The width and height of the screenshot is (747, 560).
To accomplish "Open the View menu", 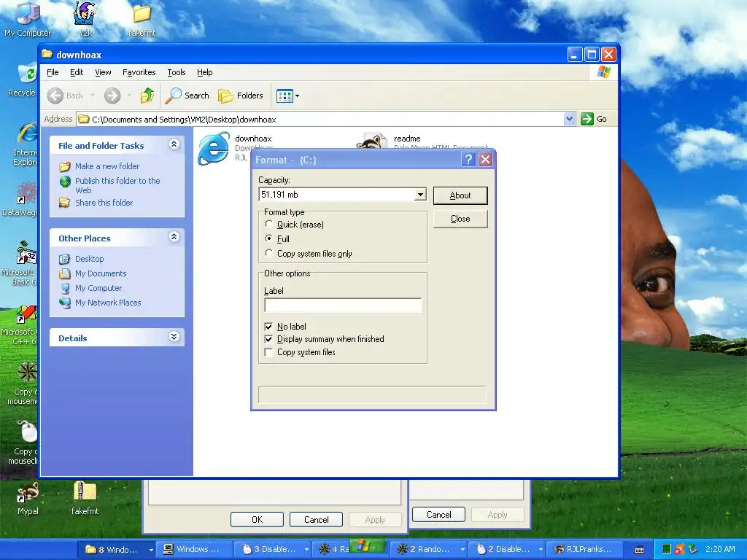I will 103,72.
